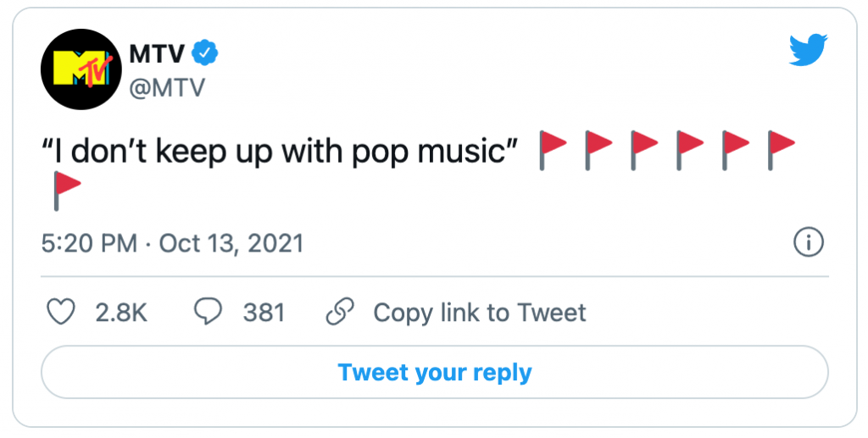Screen dimensions: 868x438
Task: Click the Tweet your reply button
Action: (x=435, y=372)
